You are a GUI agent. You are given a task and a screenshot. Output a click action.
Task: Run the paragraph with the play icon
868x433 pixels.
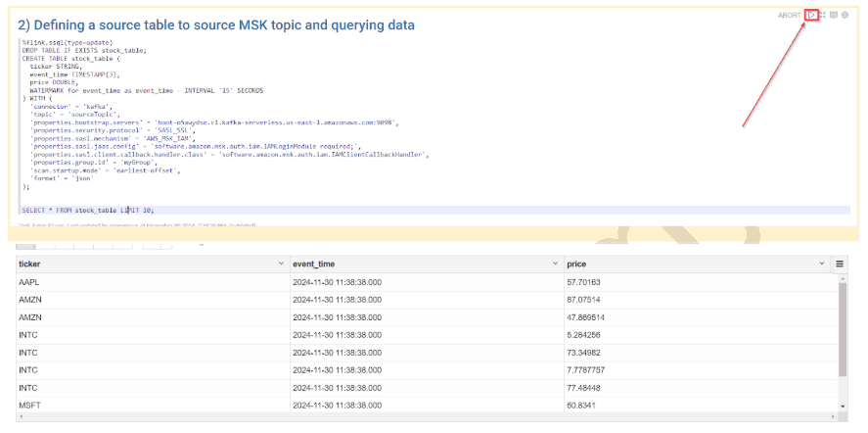click(811, 15)
